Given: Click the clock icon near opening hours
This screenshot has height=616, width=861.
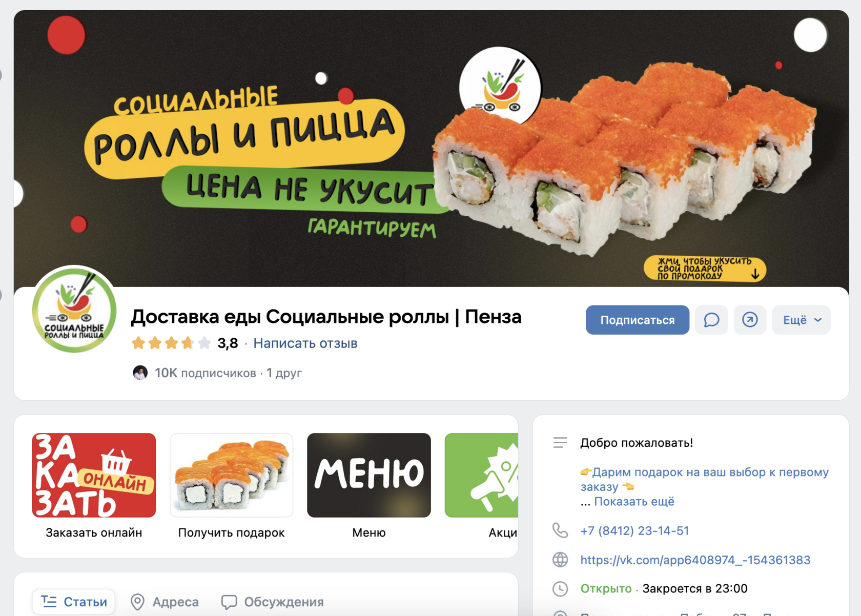Looking at the screenshot, I should (560, 589).
